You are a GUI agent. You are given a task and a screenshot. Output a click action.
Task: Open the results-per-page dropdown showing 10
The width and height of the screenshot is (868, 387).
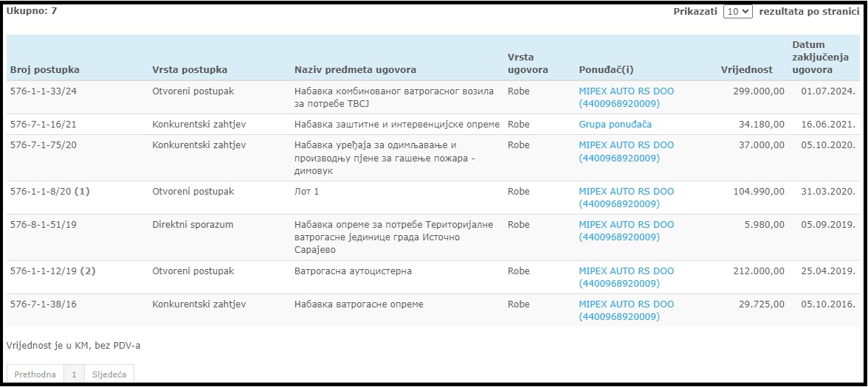(738, 11)
